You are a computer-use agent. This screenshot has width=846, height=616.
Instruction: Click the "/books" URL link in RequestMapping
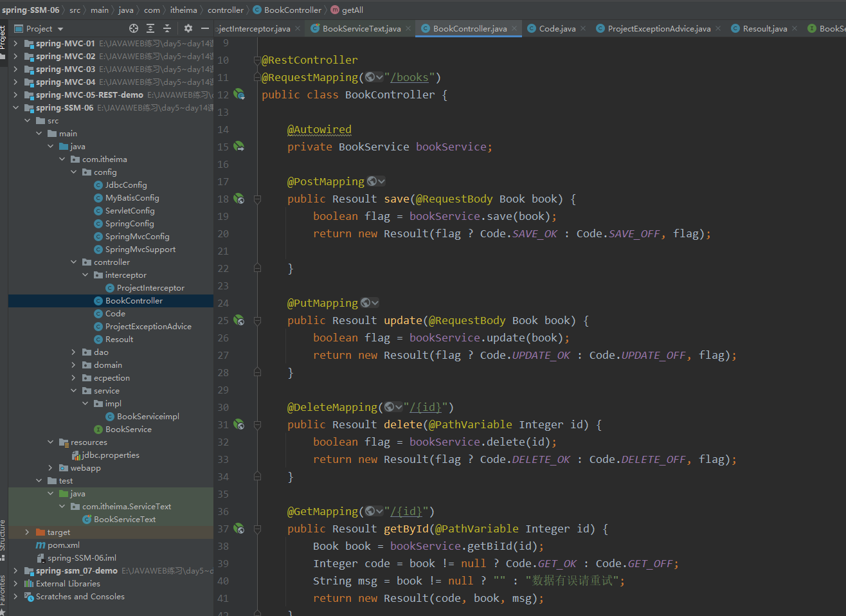coord(410,77)
